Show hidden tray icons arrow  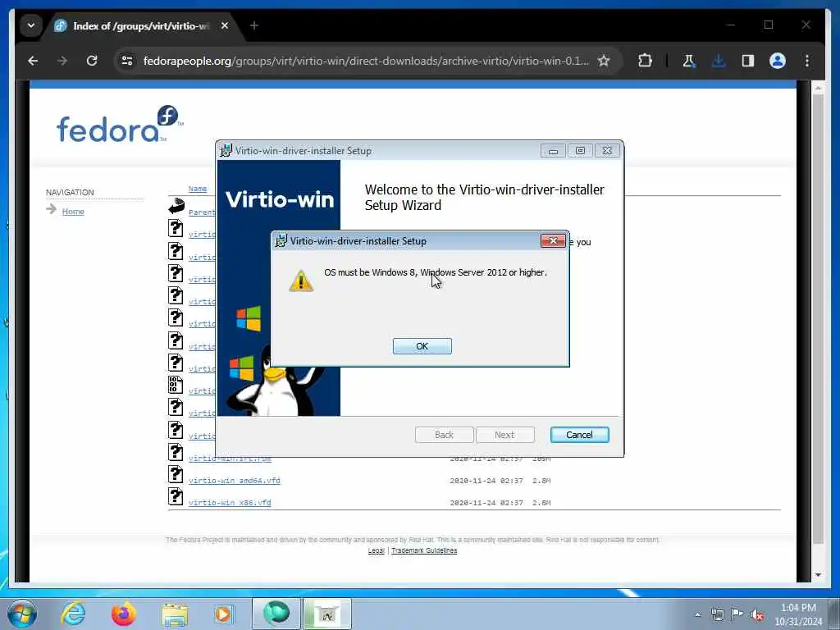[697, 615]
